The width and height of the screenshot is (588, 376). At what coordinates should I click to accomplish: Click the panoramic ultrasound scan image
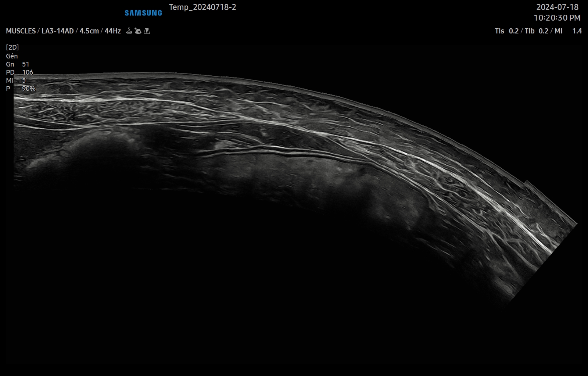point(295,189)
